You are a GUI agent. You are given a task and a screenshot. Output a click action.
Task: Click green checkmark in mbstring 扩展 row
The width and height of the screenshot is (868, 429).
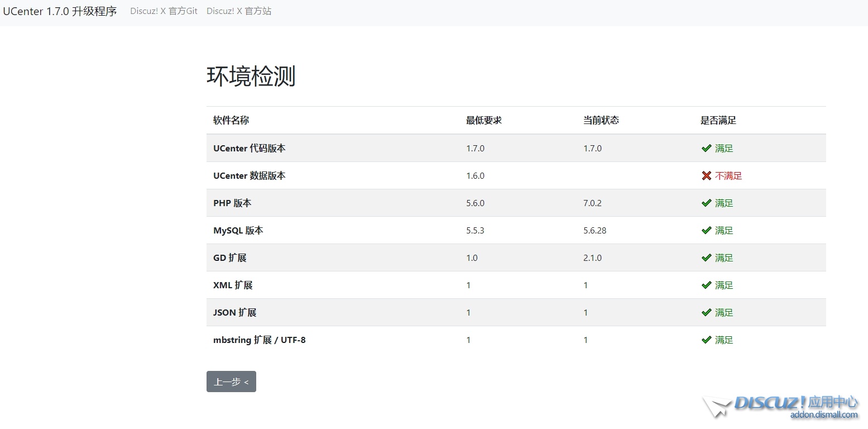point(706,340)
